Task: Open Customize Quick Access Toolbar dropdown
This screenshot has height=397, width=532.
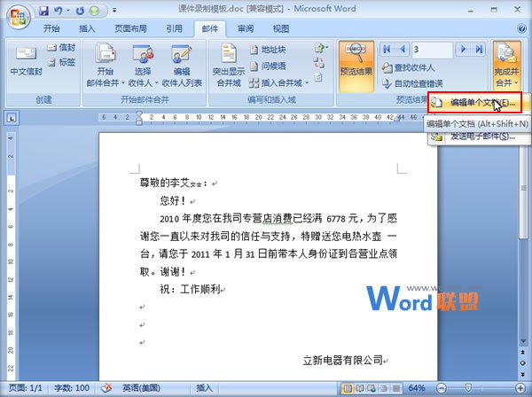Action: [114, 11]
